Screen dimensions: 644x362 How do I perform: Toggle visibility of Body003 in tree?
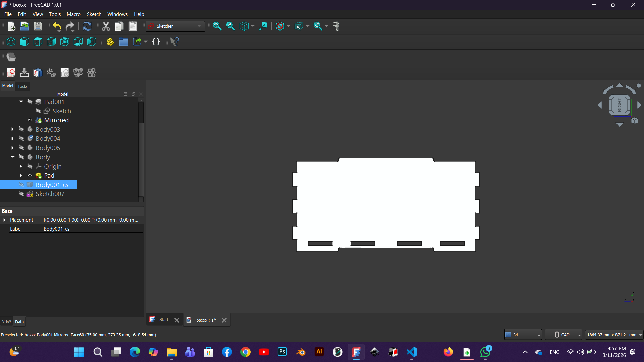[21, 129]
